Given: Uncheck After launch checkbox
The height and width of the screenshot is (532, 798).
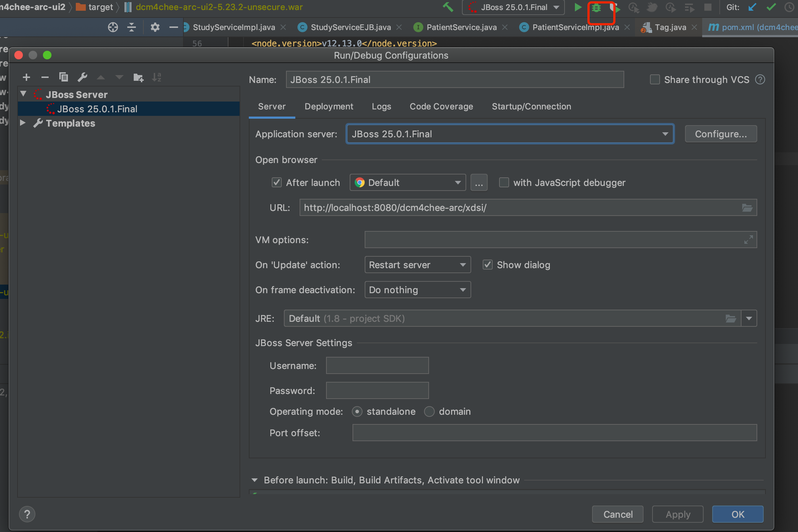Looking at the screenshot, I should click(x=277, y=182).
